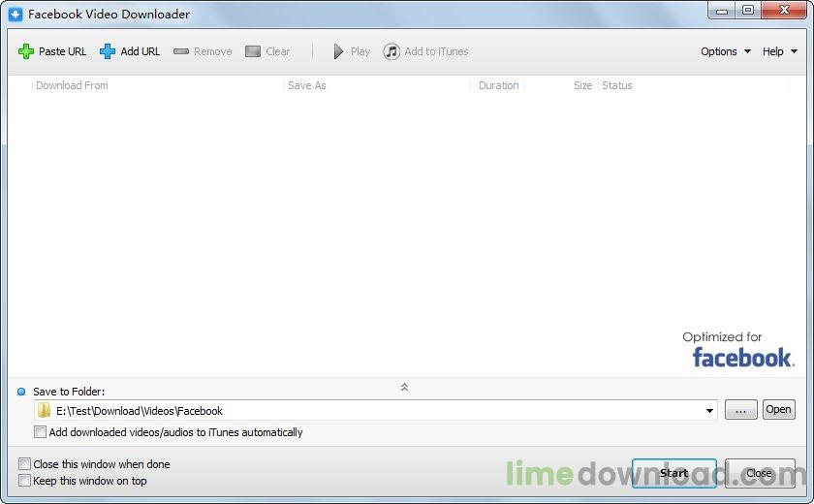Click the Save to Folder path field
The image size is (814, 504).
[376, 411]
